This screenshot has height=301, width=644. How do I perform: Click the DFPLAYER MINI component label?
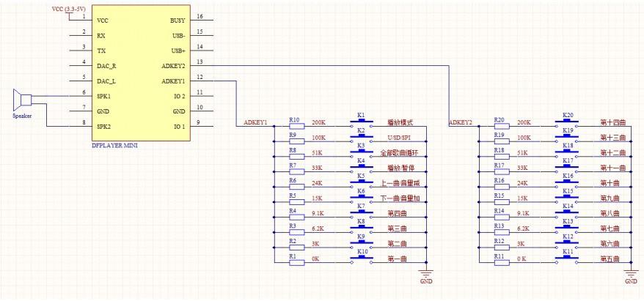114,145
